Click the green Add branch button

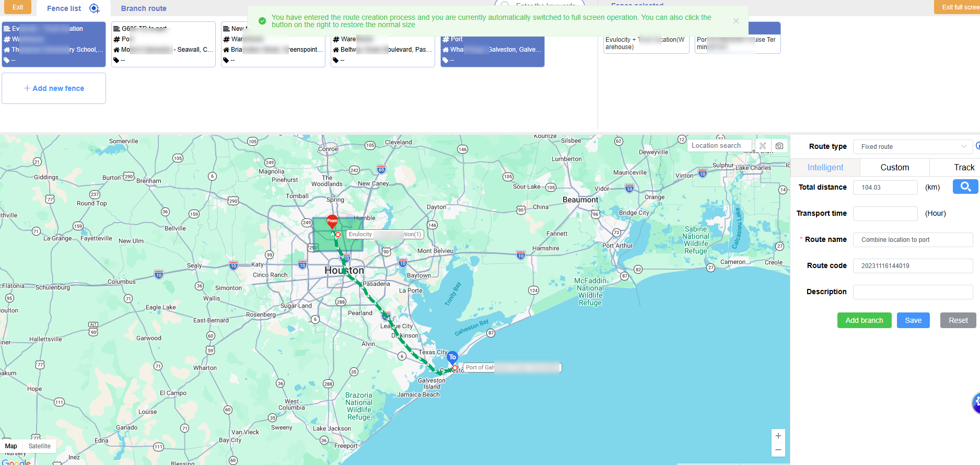pos(864,320)
